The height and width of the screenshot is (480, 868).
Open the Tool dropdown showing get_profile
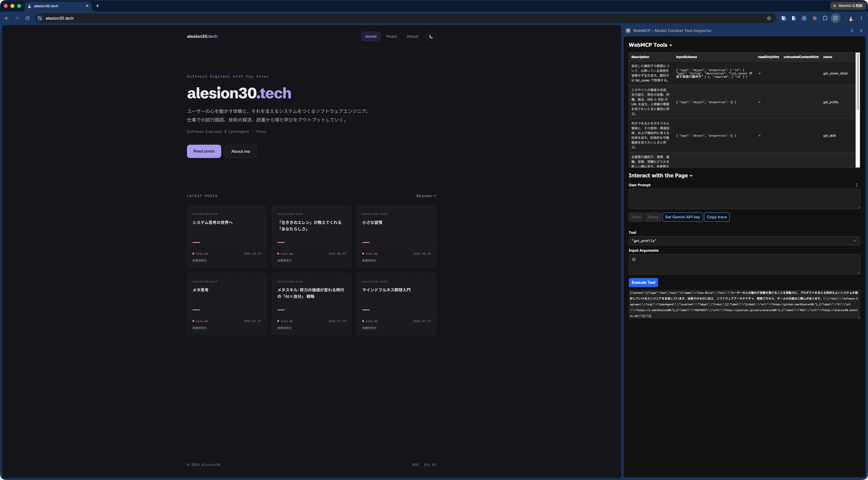(744, 241)
